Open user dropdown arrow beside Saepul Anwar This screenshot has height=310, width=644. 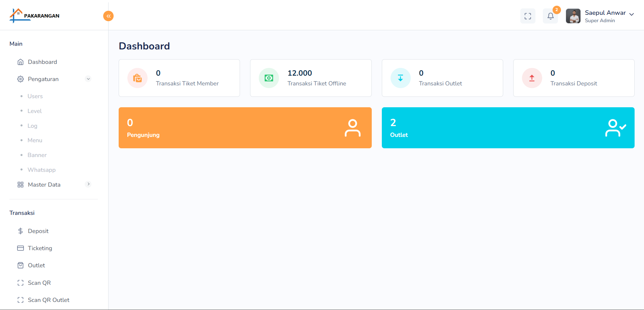[x=632, y=14]
